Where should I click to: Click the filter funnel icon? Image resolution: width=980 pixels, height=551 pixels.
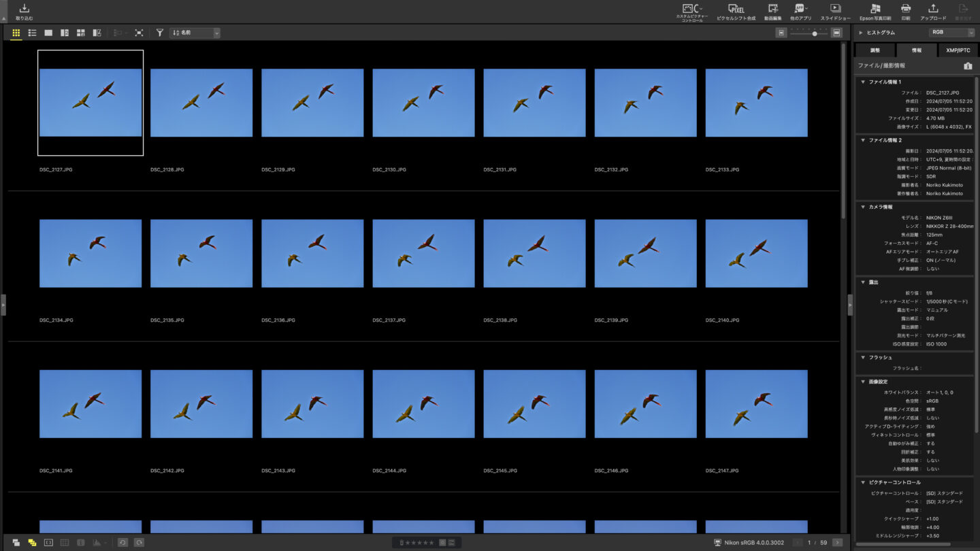(x=159, y=33)
